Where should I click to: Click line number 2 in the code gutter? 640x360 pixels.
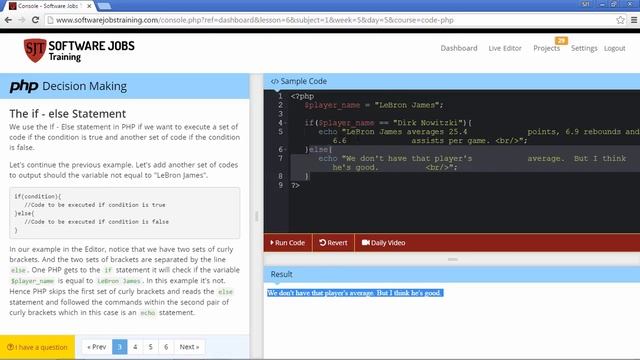coord(280,105)
